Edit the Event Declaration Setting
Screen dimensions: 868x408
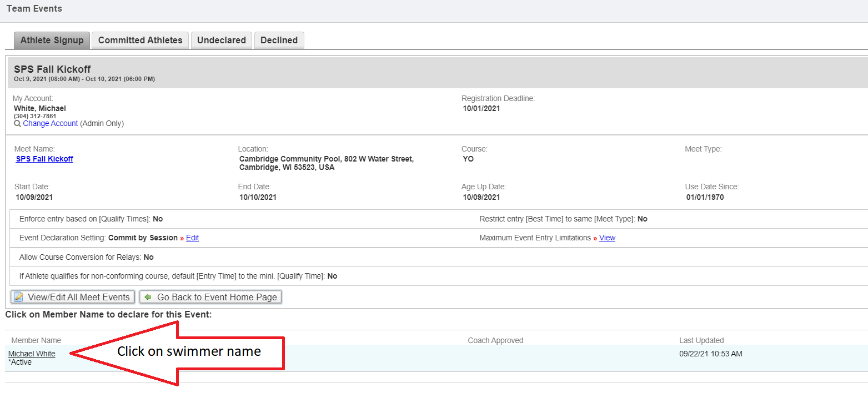192,238
